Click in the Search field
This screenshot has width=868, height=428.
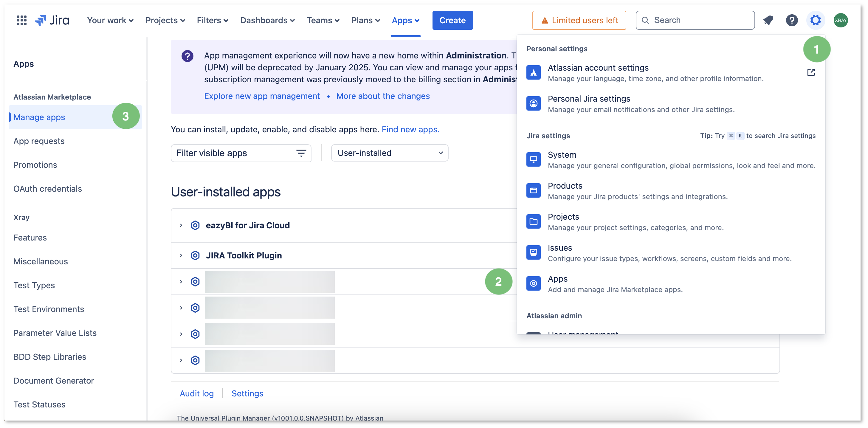[695, 21]
